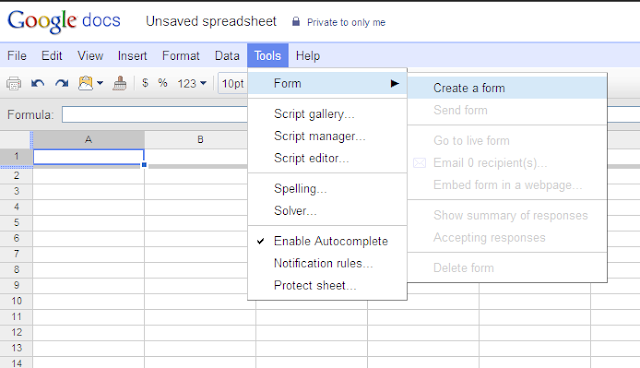
Task: Click the Print icon in toolbar
Action: (13, 84)
